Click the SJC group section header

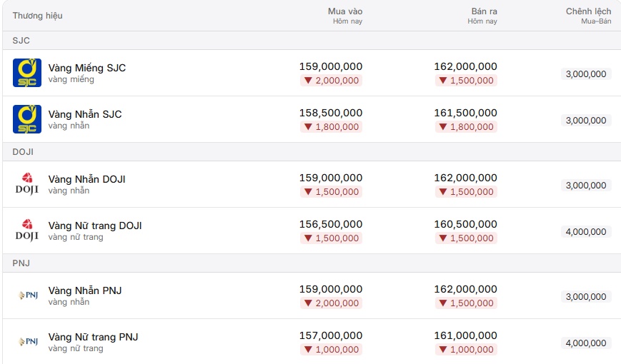pos(312,41)
